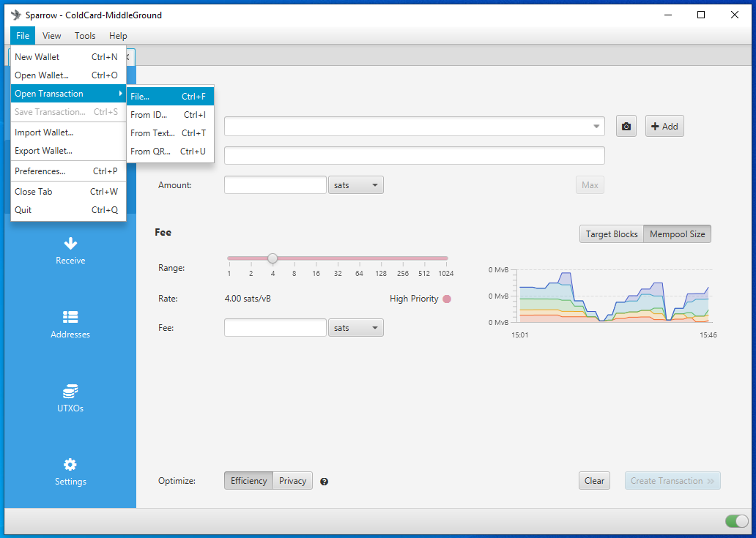Viewport: 756px width, 538px height.
Task: Click the Amount input field
Action: 275,185
